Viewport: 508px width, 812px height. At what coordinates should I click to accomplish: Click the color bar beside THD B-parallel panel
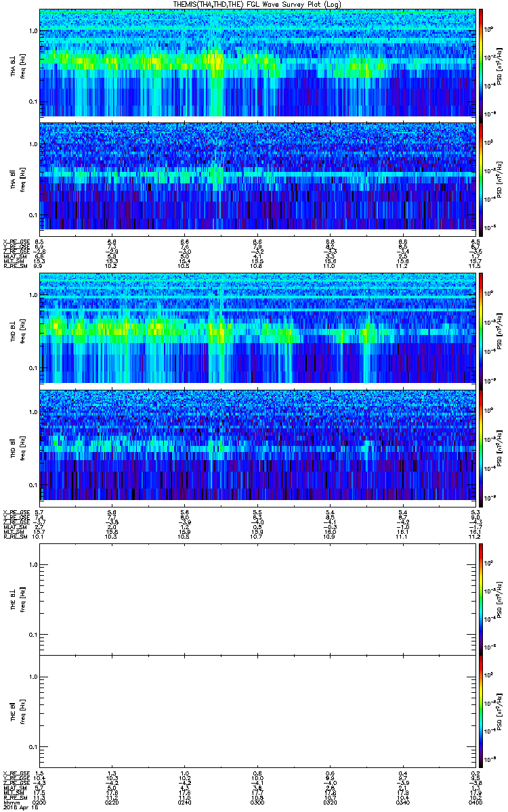(x=481, y=447)
